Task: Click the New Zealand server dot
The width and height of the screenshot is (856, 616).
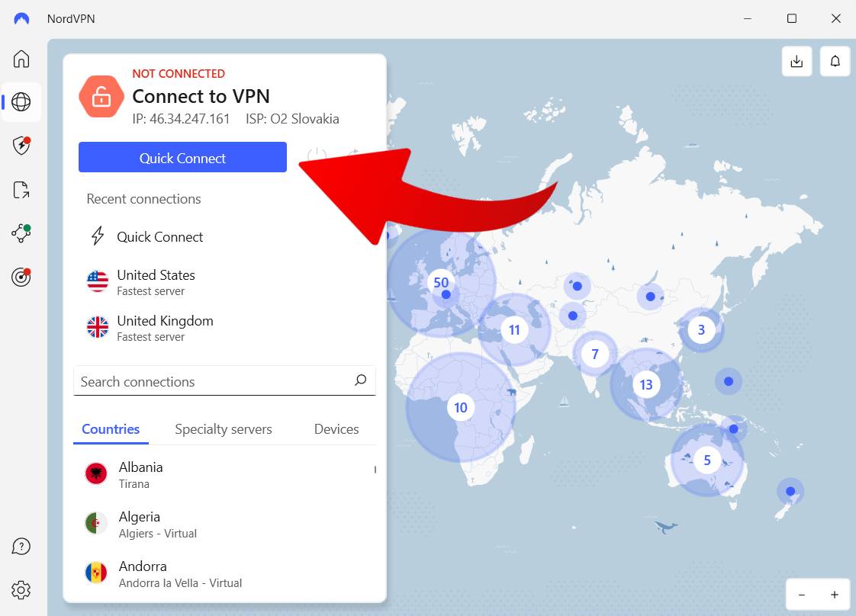Action: [790, 491]
